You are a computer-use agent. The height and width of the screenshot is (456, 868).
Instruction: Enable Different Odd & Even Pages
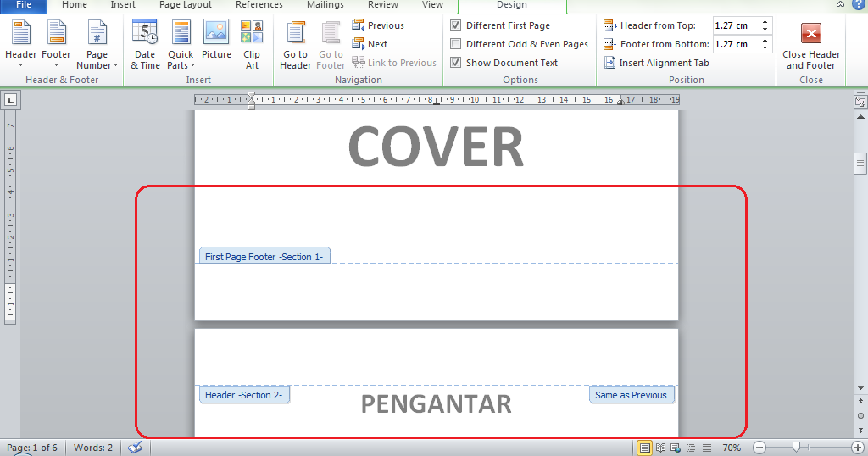point(455,44)
